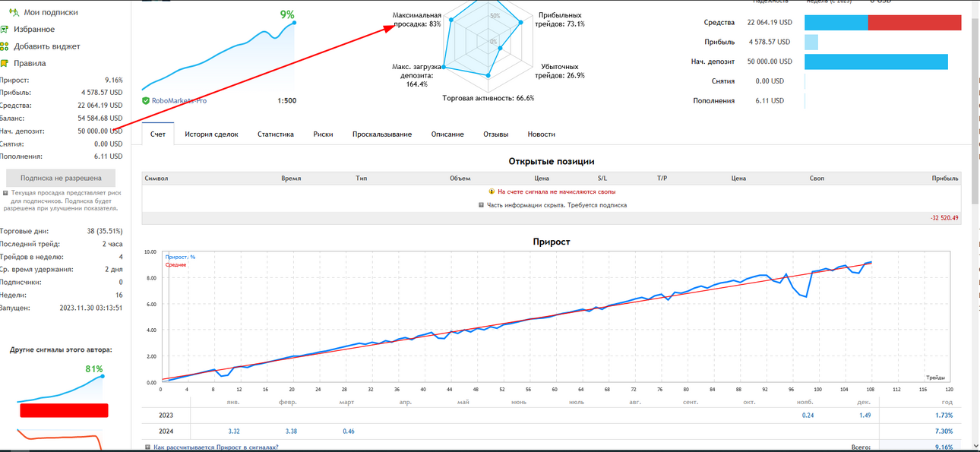
Task: Click the Средства blue-red bar
Action: click(883, 23)
